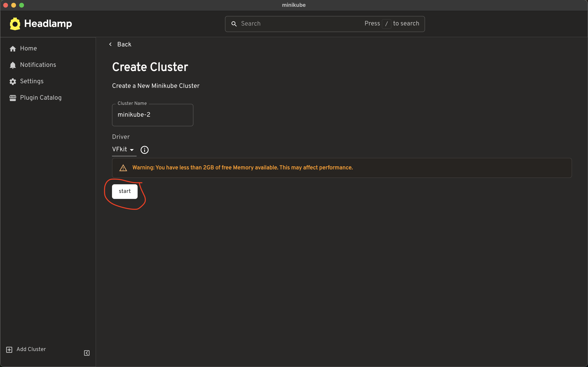Screen dimensions: 588x367
Task: Open the Plugin Catalog menu entry
Action: (x=41, y=98)
